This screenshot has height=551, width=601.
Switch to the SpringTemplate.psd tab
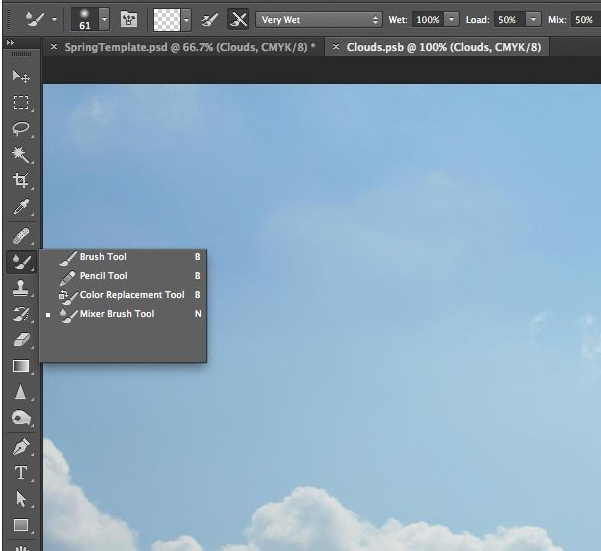[186, 47]
